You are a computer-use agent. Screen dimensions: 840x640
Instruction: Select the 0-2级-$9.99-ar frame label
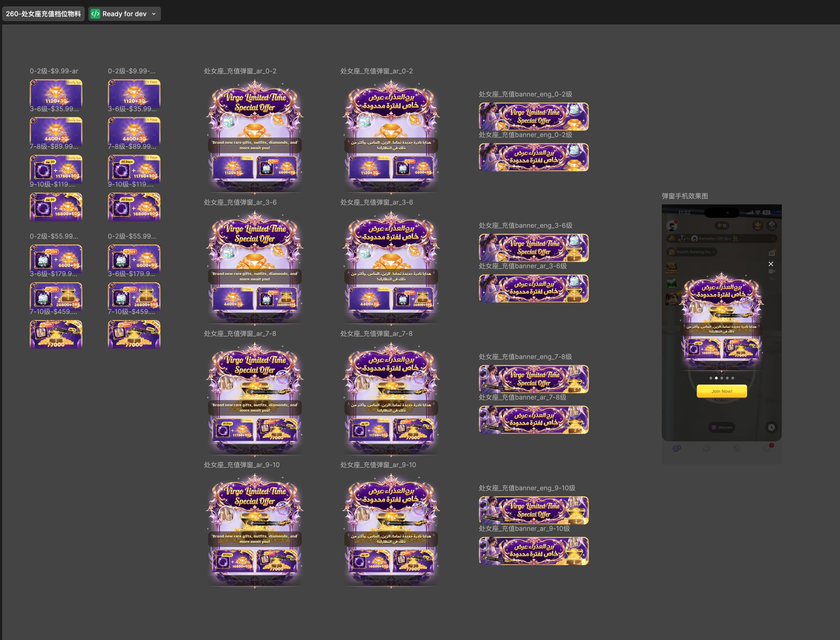tap(54, 71)
